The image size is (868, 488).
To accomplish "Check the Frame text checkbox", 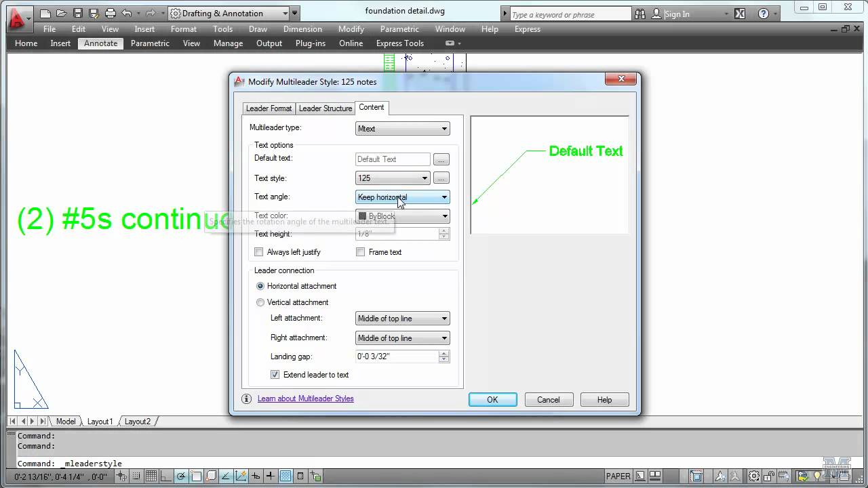I will (x=361, y=252).
